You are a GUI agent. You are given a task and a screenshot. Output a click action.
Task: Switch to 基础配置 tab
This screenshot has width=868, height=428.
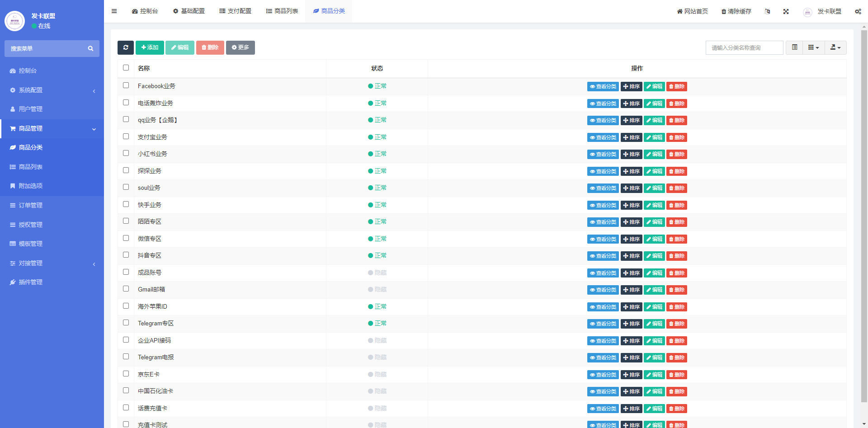(189, 11)
